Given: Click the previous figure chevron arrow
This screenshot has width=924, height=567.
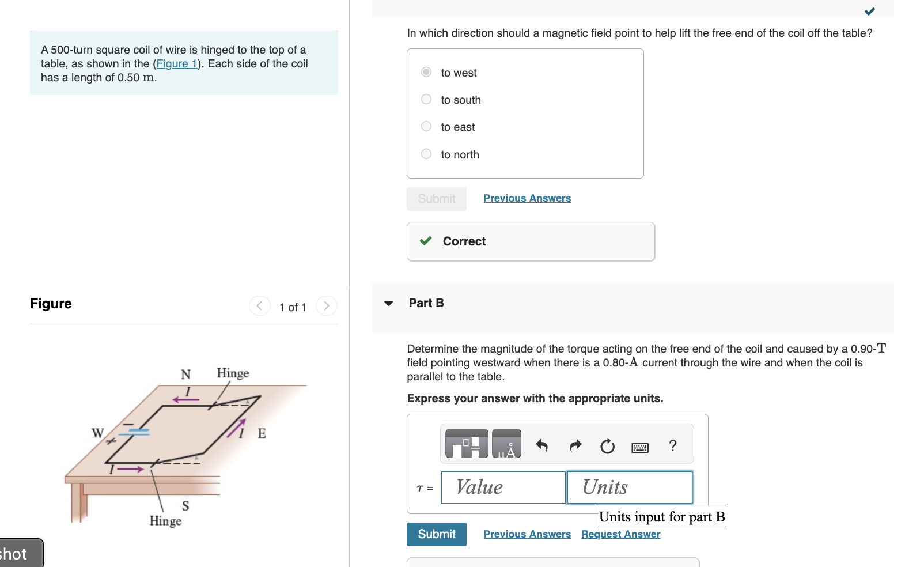Looking at the screenshot, I should (x=259, y=306).
